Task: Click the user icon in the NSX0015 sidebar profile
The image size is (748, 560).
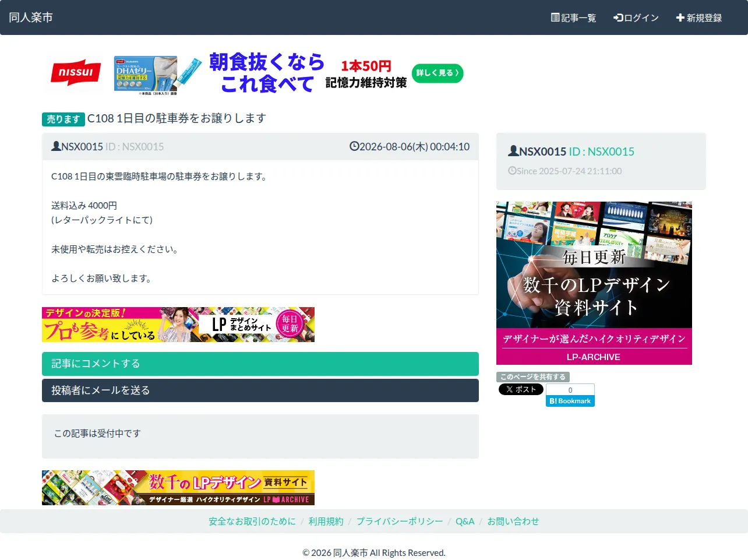Action: (x=513, y=151)
